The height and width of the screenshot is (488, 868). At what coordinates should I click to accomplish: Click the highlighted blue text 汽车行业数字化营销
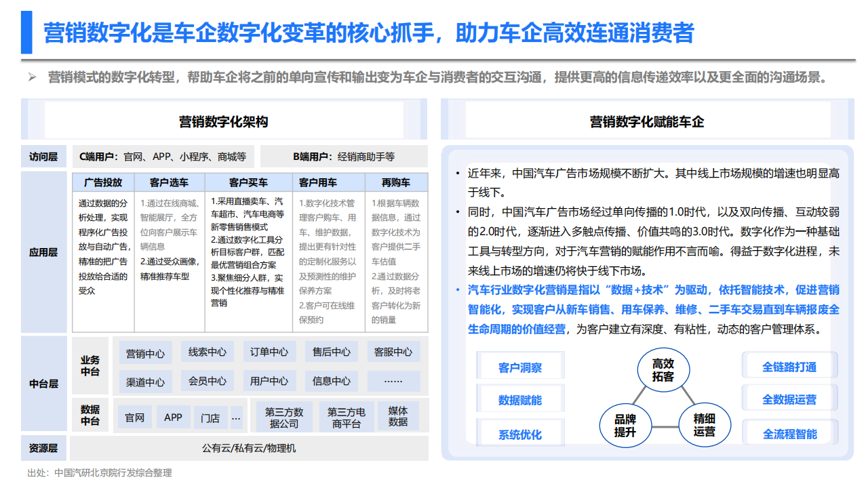[654, 309]
